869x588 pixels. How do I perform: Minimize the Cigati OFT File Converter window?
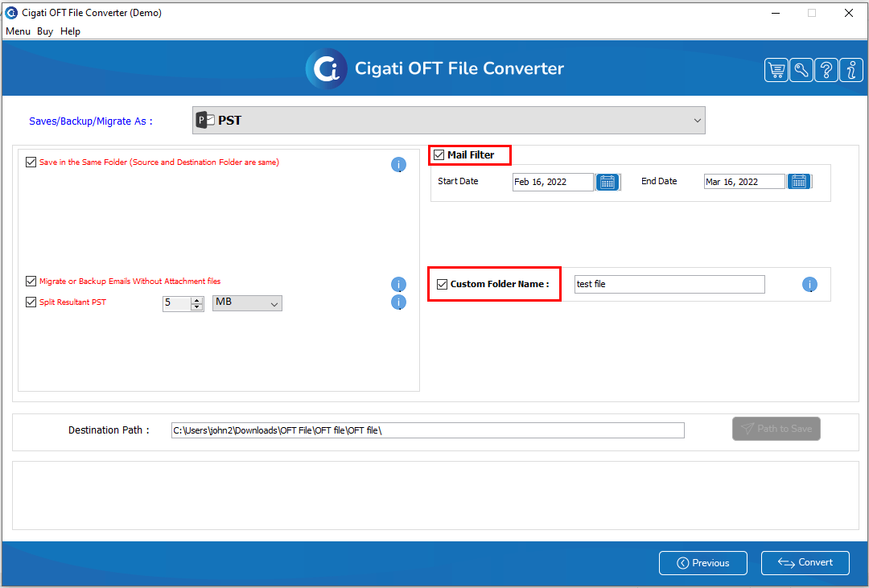pos(776,13)
